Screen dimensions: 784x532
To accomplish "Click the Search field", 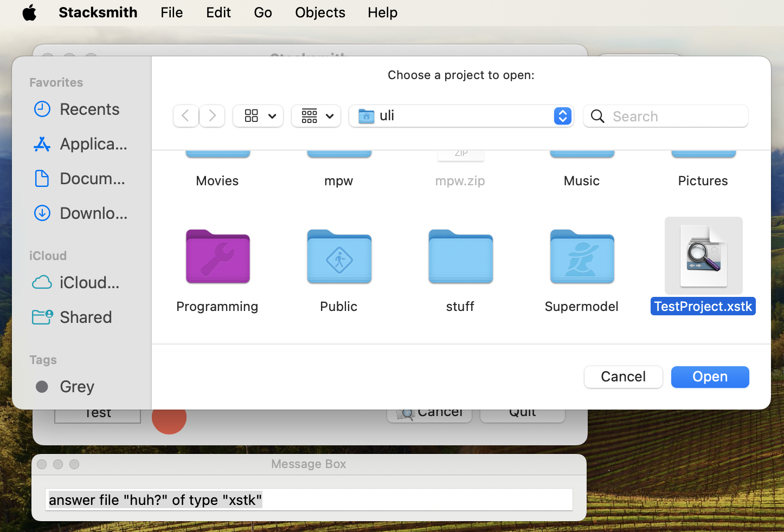I will (666, 116).
